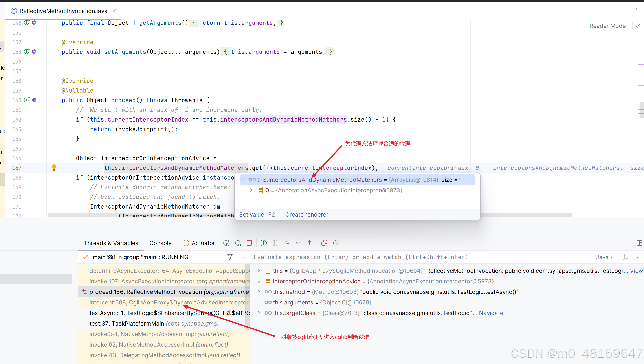
Task: Click the Step Into down-arrow icon
Action: pyautogui.click(x=298, y=243)
